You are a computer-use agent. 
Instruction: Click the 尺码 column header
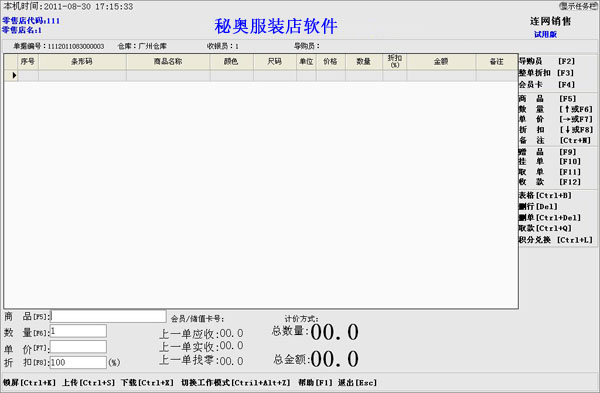point(275,61)
